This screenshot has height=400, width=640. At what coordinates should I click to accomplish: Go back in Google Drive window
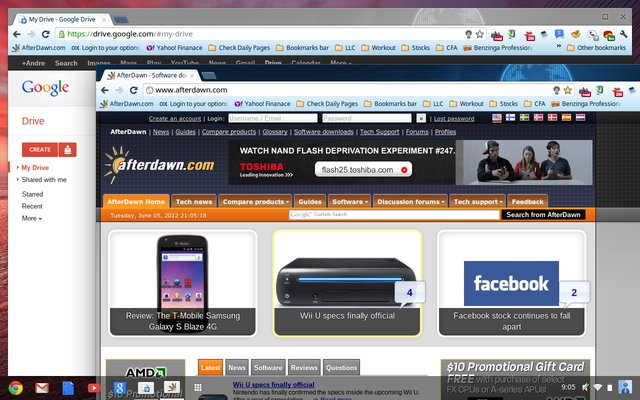[17, 34]
